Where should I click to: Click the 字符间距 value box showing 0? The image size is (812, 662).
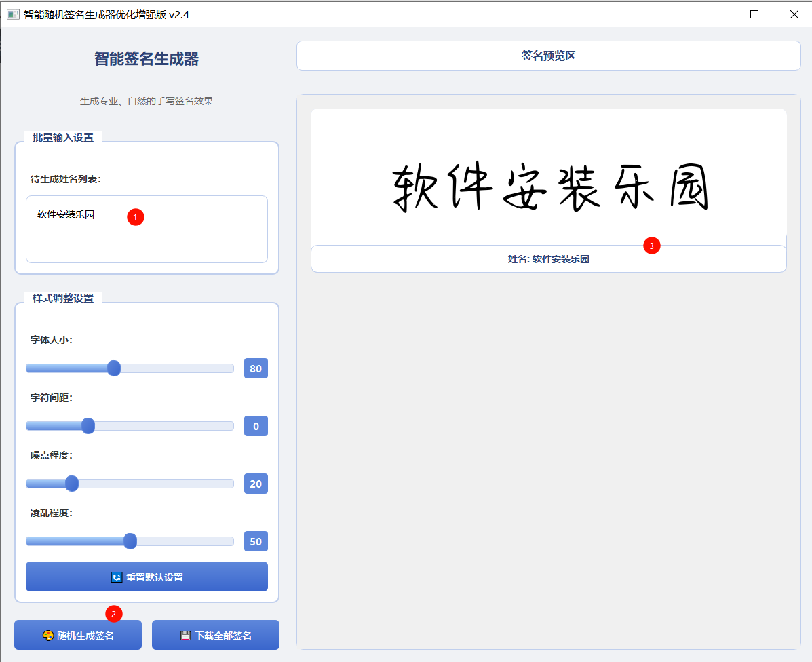256,426
